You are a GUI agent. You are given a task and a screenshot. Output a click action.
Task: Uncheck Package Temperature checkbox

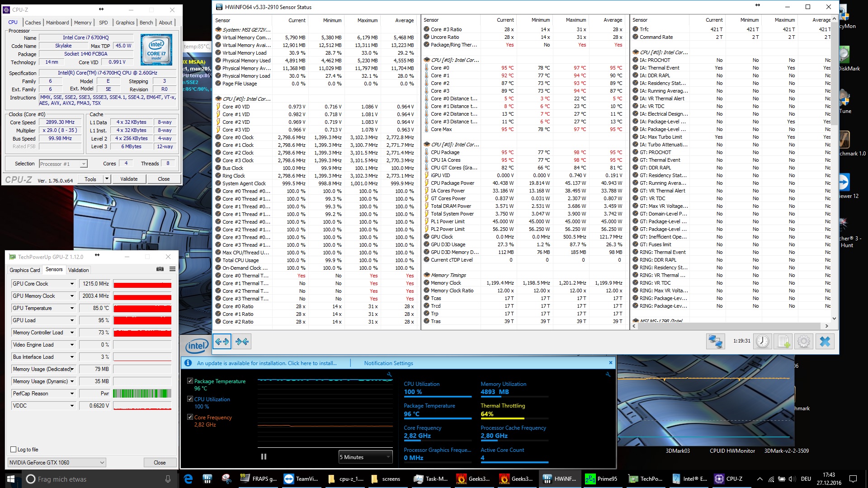click(x=190, y=381)
